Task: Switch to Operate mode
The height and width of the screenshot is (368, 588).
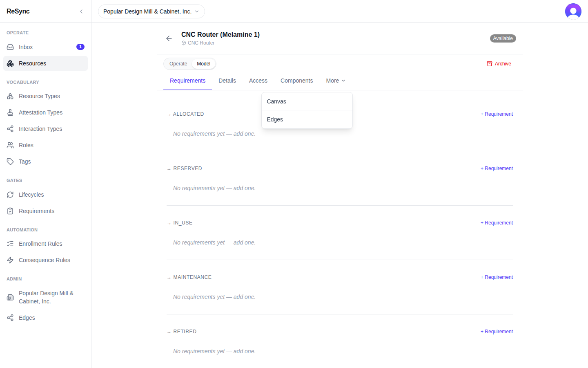Action: click(x=178, y=64)
